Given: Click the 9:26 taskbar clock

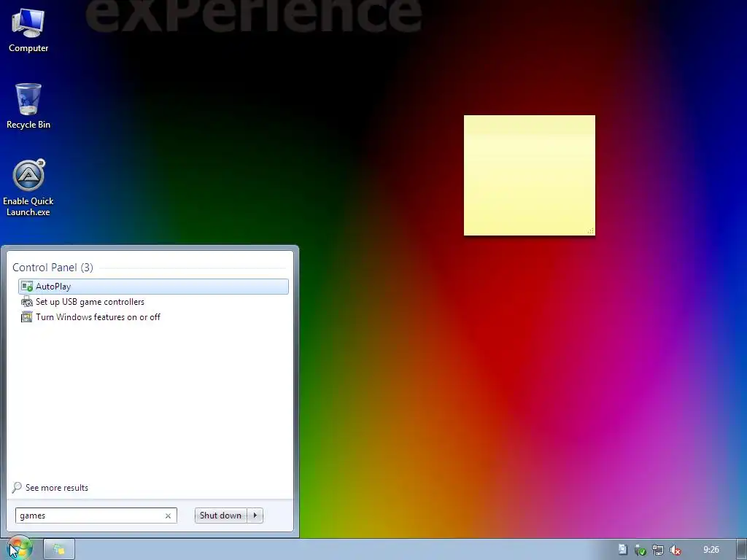Looking at the screenshot, I should [x=711, y=550].
